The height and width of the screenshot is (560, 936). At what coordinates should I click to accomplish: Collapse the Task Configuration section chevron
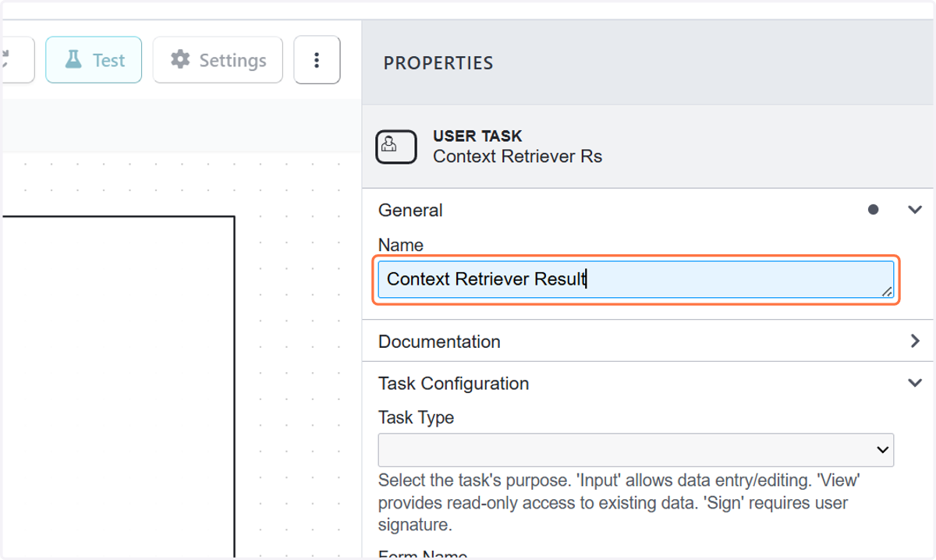(x=915, y=383)
